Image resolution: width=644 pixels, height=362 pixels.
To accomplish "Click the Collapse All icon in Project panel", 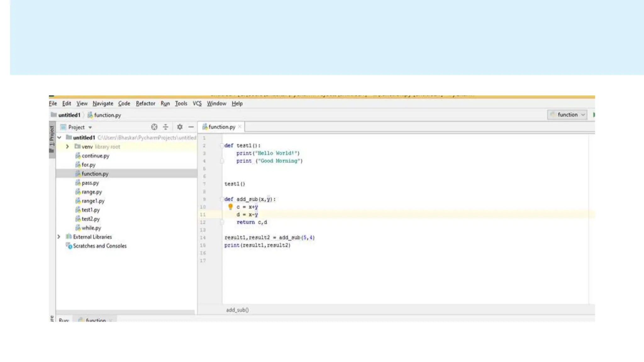I will click(165, 127).
